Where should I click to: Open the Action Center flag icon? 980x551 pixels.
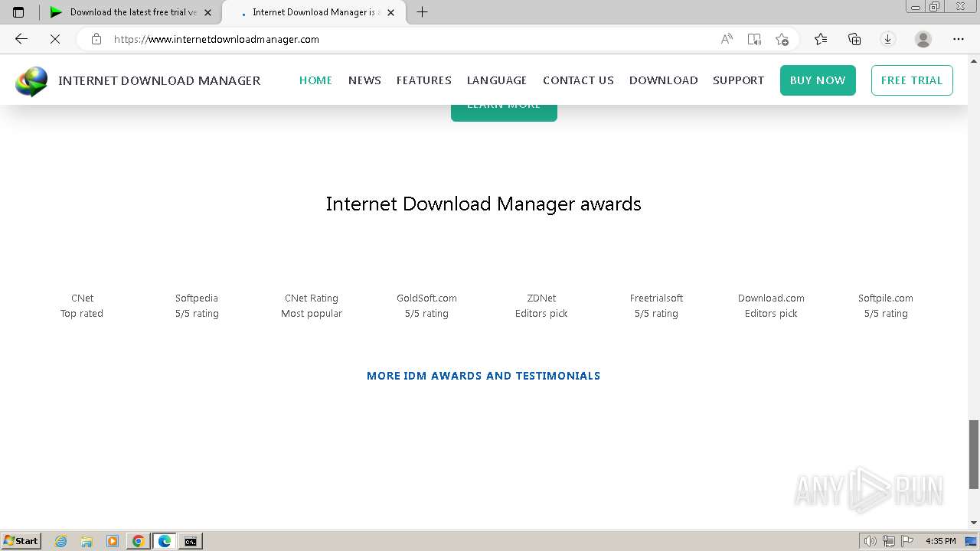point(907,541)
